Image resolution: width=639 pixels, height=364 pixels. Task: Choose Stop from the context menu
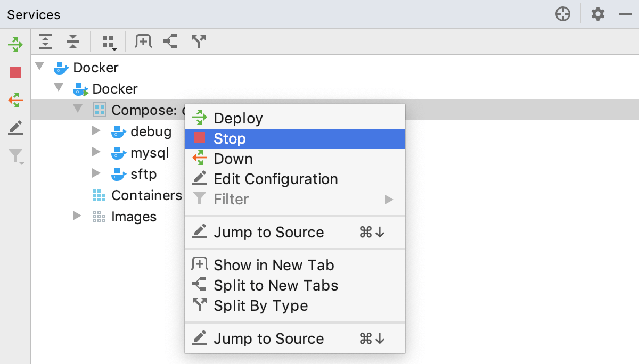coord(230,138)
